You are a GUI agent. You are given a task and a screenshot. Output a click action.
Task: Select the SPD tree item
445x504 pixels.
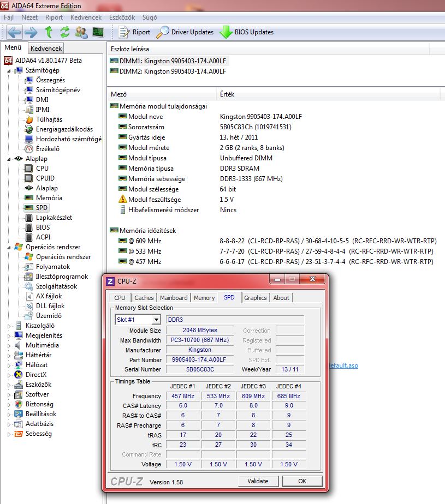[41, 208]
